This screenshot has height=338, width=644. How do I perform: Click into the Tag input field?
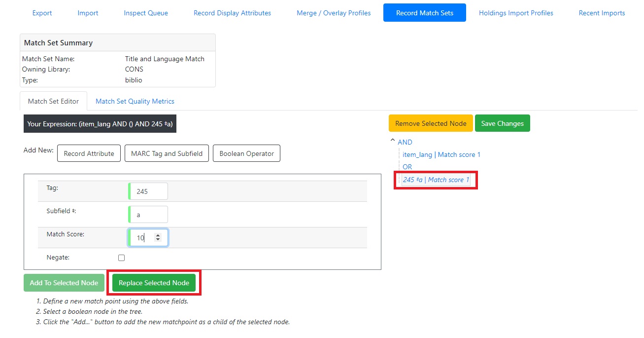[x=149, y=191]
